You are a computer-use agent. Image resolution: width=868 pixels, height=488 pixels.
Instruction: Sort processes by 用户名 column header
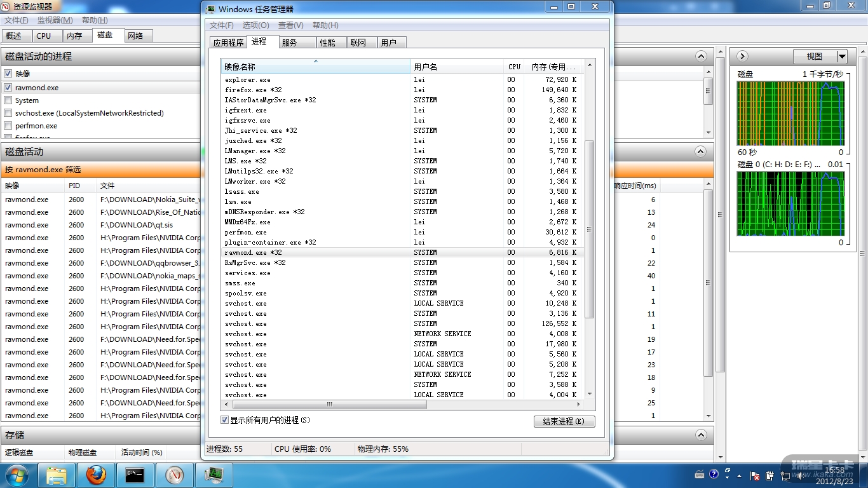click(x=457, y=67)
